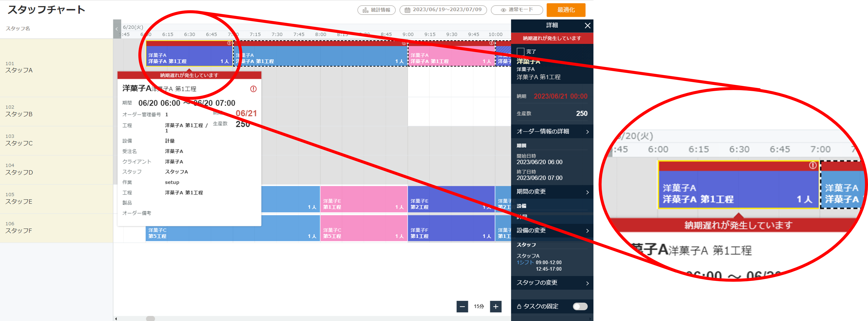Open 期間の変更
The height and width of the screenshot is (321, 868).
[552, 192]
